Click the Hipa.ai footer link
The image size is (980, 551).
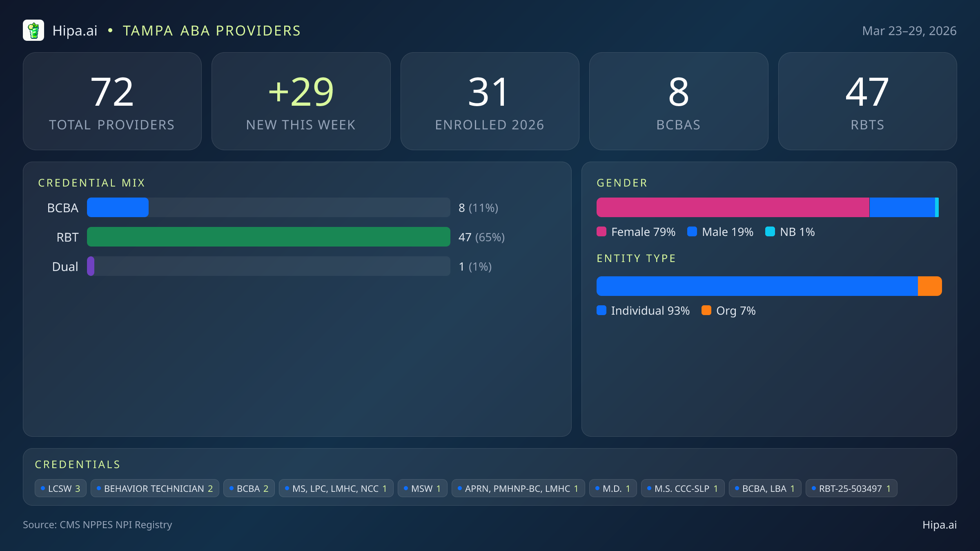coord(939,525)
